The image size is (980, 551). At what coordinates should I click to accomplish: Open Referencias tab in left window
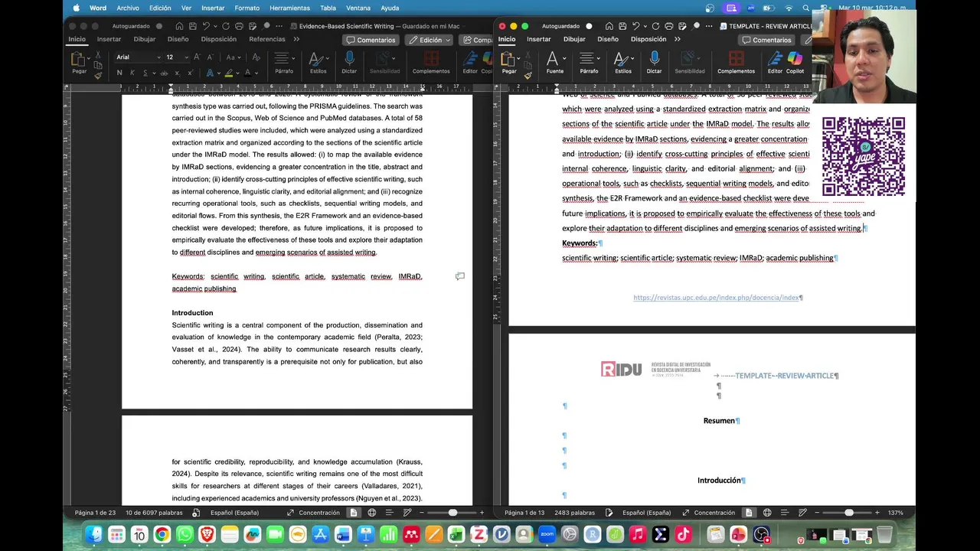click(x=266, y=39)
